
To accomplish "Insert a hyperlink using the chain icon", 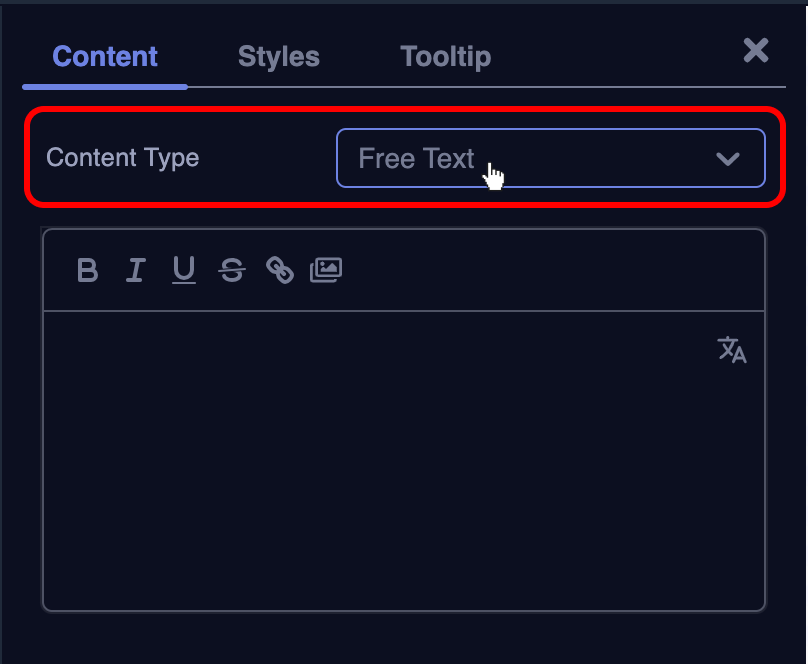I will pos(280,270).
